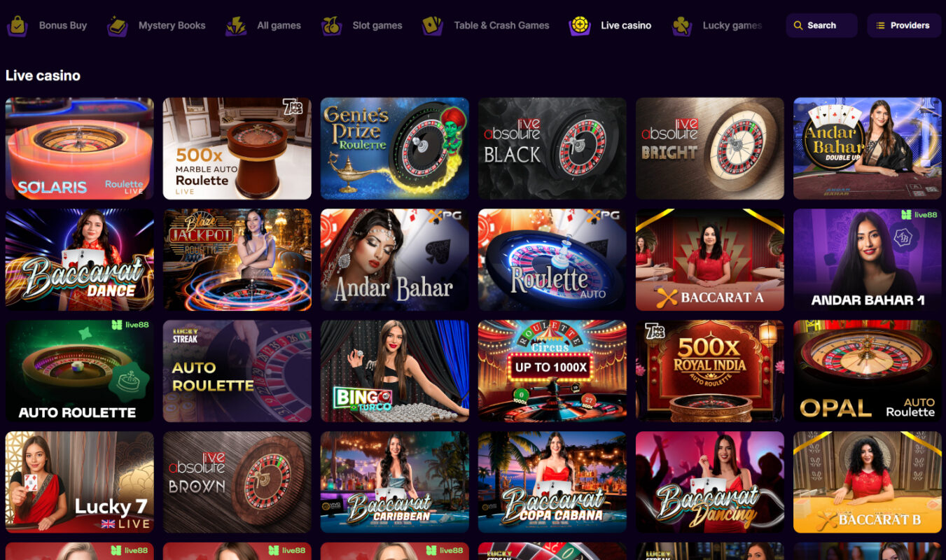The image size is (946, 560).
Task: Click the Search field
Action: (x=821, y=25)
